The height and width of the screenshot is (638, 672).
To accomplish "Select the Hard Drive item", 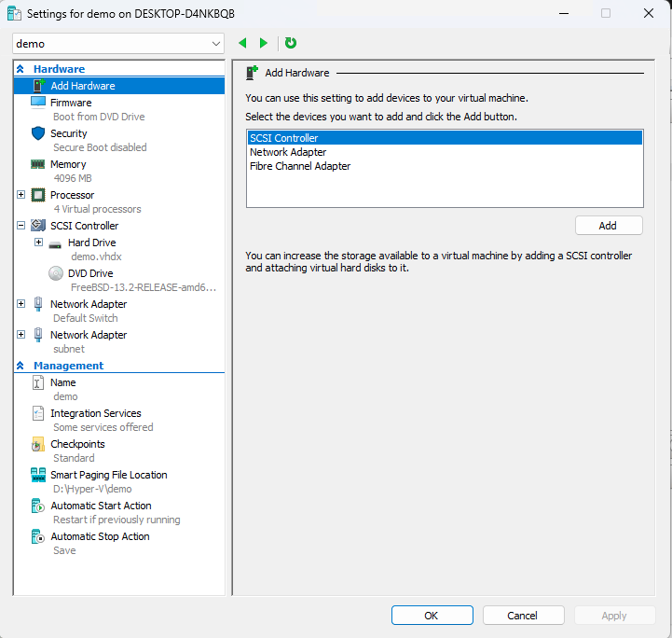I will tap(91, 243).
